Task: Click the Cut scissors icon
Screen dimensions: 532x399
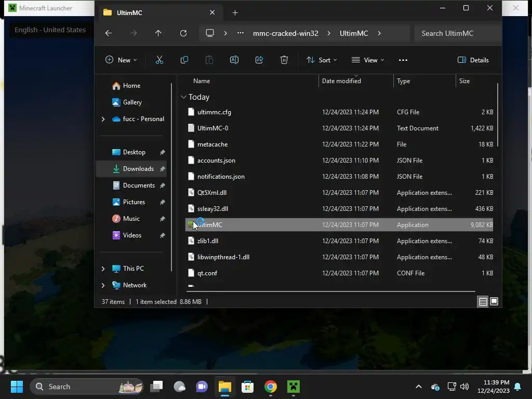Action: [x=159, y=60]
